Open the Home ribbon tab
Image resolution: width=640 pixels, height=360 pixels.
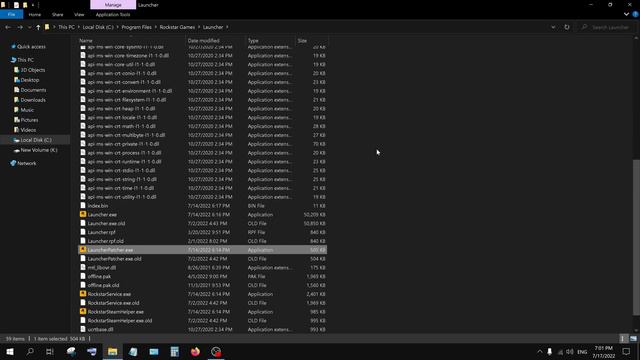(x=35, y=14)
